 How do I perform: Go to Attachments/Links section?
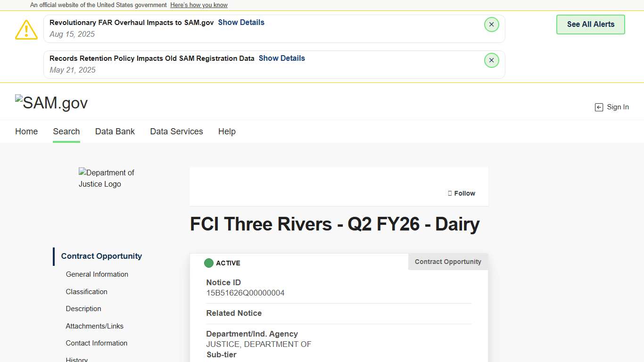coord(95,326)
